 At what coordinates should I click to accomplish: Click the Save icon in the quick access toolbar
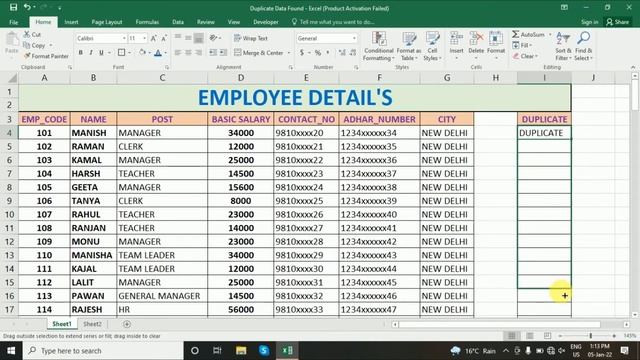click(x=13, y=7)
